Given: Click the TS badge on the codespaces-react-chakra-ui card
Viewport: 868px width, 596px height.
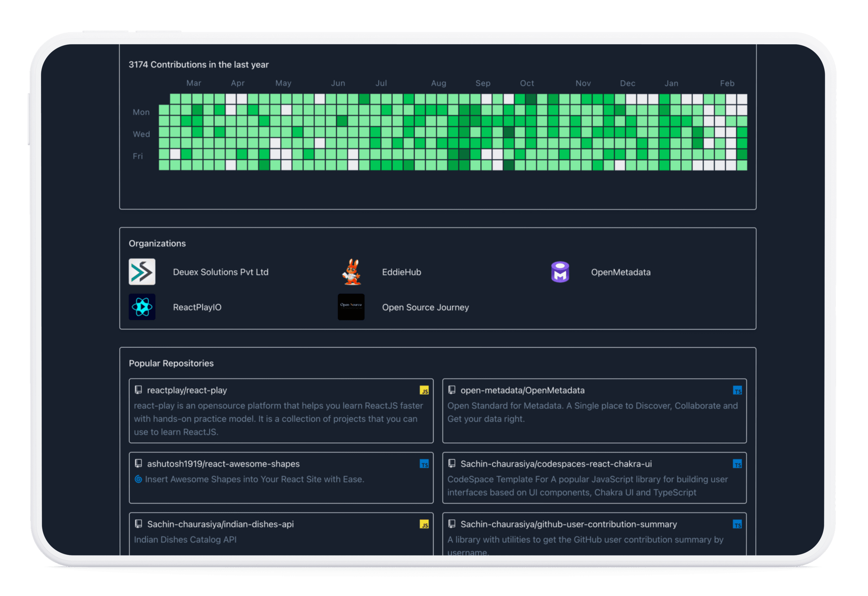Looking at the screenshot, I should click(737, 464).
